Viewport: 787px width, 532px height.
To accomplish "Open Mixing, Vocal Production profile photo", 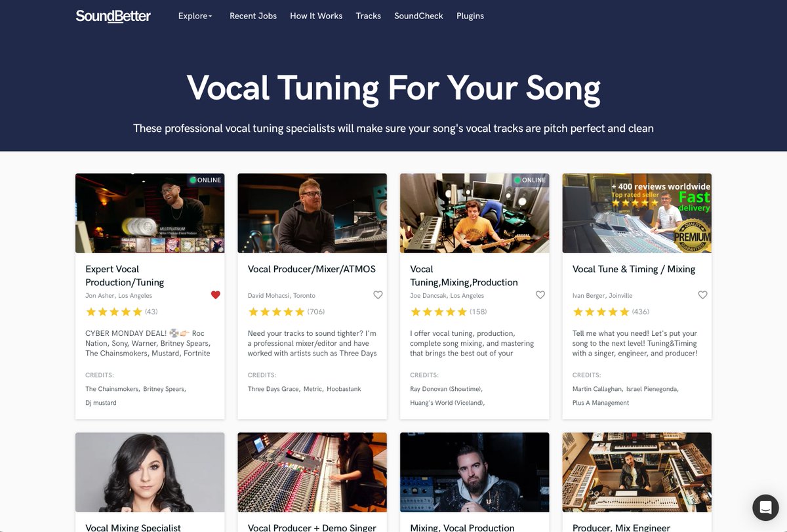I will (x=475, y=472).
